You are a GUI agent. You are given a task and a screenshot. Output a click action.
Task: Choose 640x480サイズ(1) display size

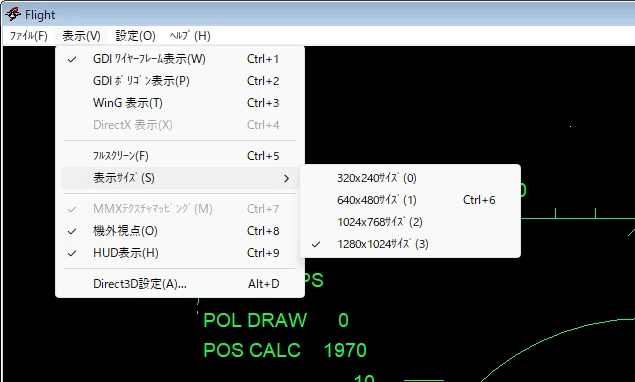point(410,200)
